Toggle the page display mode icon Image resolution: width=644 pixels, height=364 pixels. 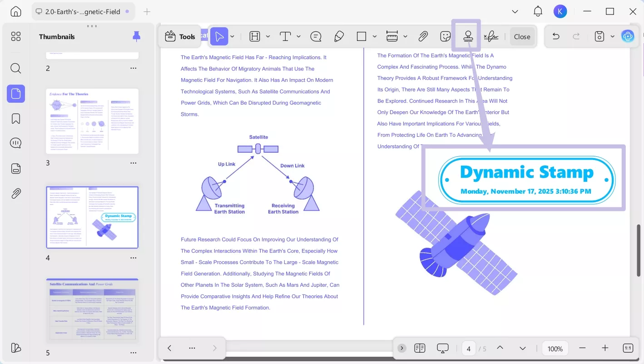pyautogui.click(x=420, y=348)
